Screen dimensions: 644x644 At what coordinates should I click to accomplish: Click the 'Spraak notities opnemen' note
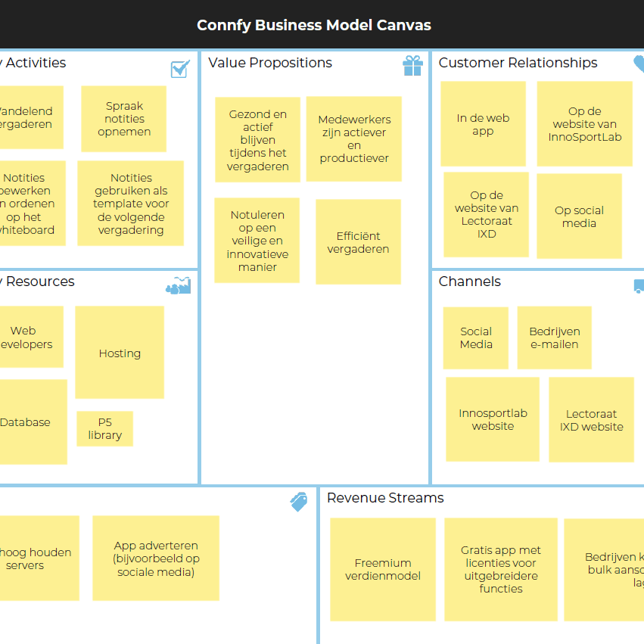coord(123,119)
